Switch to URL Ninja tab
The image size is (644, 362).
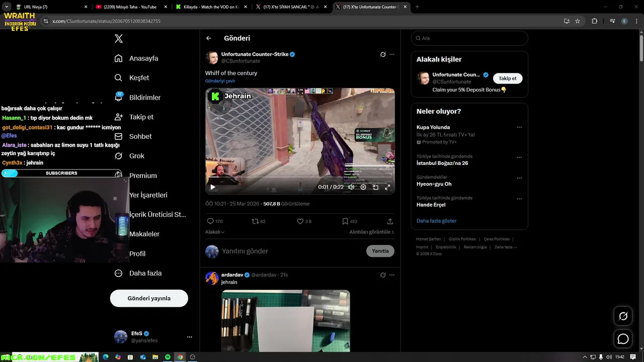point(50,7)
